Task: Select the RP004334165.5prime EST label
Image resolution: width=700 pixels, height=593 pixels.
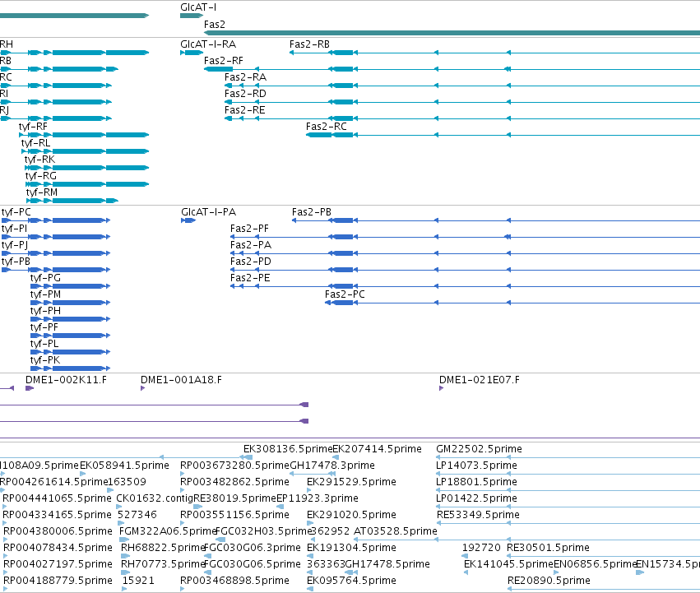Action: [x=57, y=515]
